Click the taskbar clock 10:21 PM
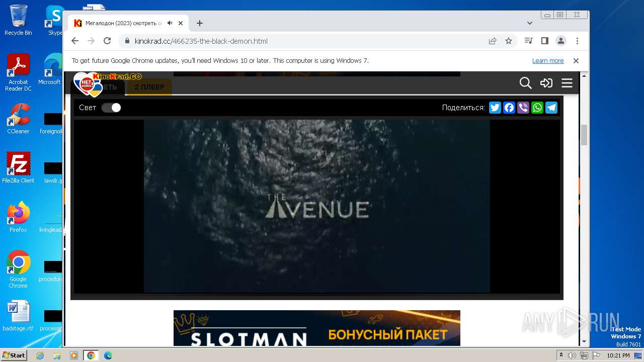The height and width of the screenshot is (362, 644). pyautogui.click(x=618, y=355)
